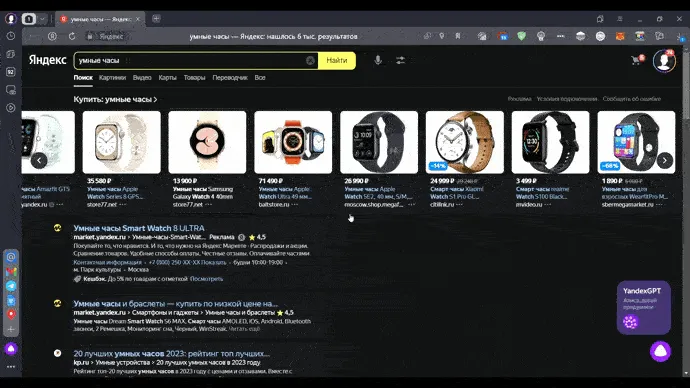This screenshot has height=388, width=690.
Task: Close the 'умные часы — Яндекс' tab
Action: coord(138,19)
